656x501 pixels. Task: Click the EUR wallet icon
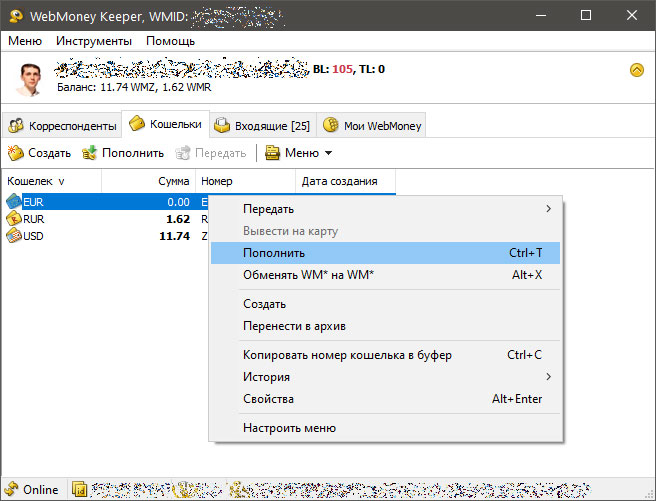(x=14, y=202)
